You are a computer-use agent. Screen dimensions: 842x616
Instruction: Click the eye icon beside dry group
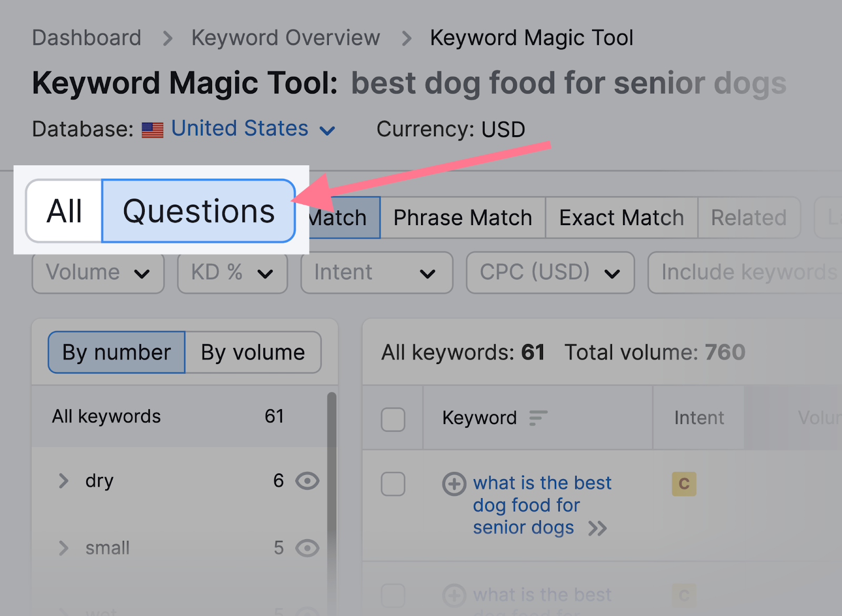click(307, 481)
